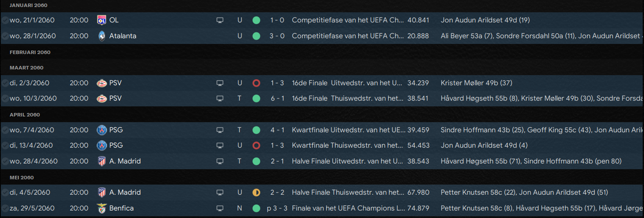Toggle the check circle beside za, 29/5/2060
This screenshot has height=218, width=644.
pos(5,208)
